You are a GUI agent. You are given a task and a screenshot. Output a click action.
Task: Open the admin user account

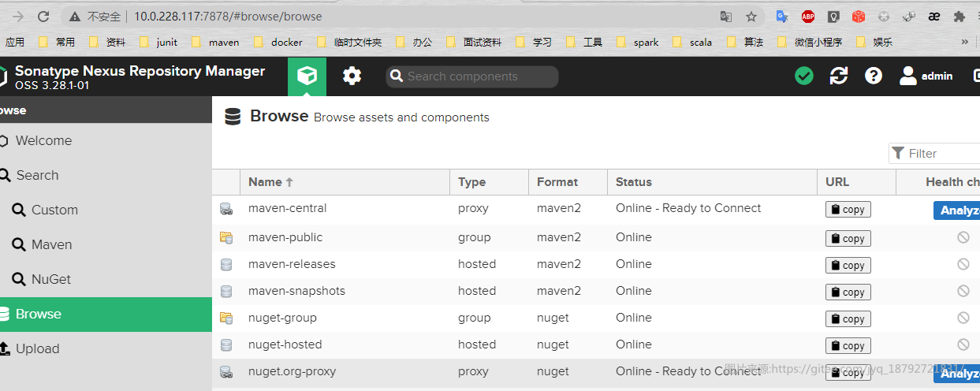click(x=926, y=76)
